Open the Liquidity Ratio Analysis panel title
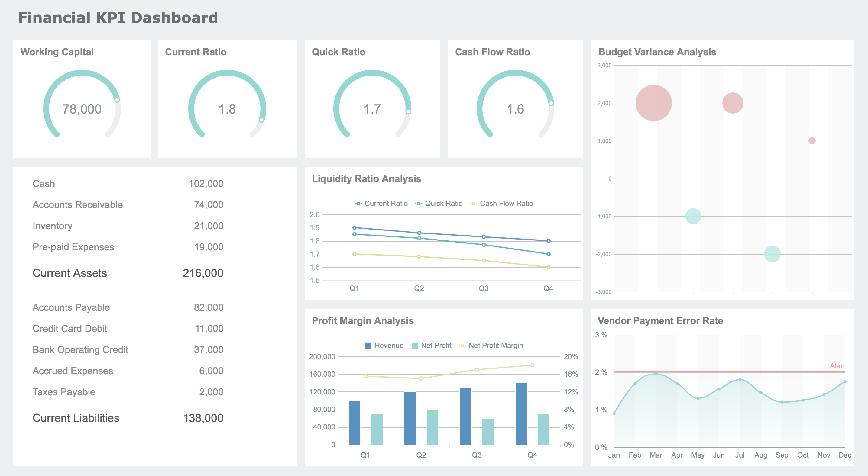868x476 pixels. [366, 179]
